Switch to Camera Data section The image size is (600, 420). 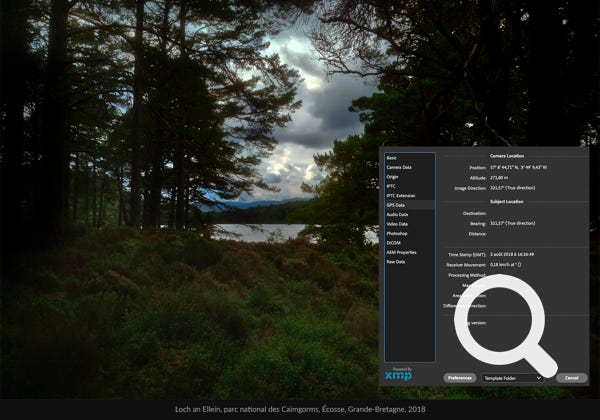tap(399, 167)
